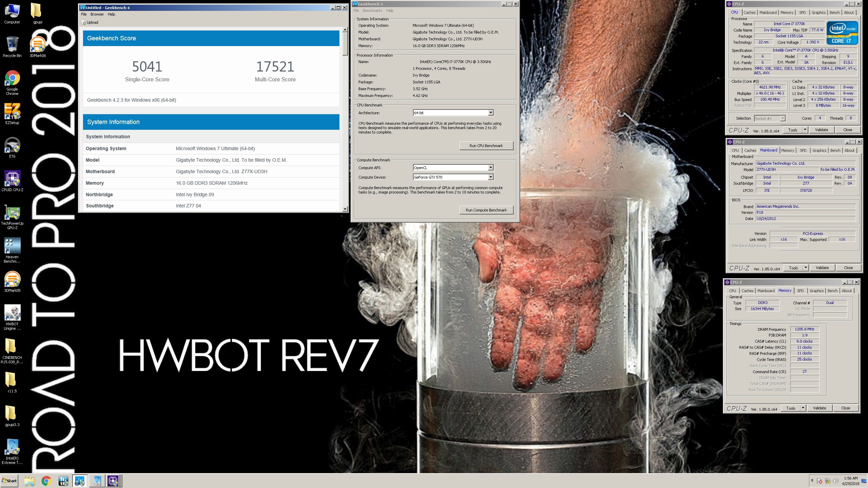Select the CINEBENCH R15 folder icon
This screenshot has width=868, height=488.
[12, 351]
